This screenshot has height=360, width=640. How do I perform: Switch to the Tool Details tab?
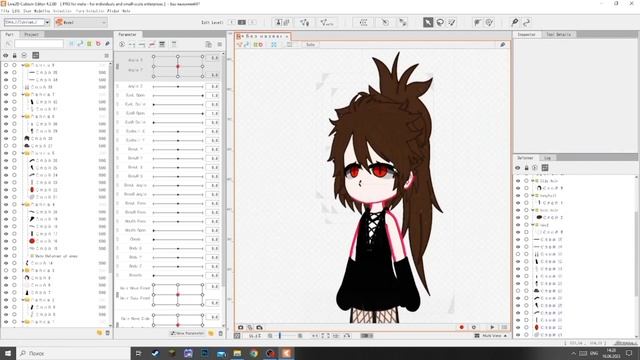[558, 35]
